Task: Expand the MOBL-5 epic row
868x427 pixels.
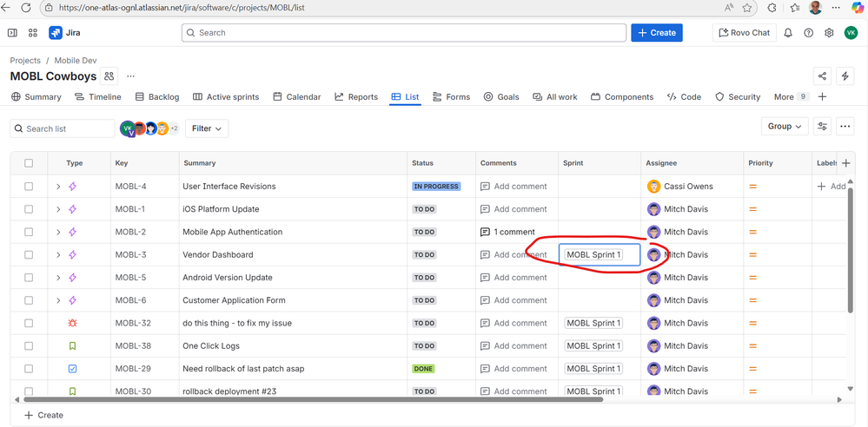Action: [58, 278]
